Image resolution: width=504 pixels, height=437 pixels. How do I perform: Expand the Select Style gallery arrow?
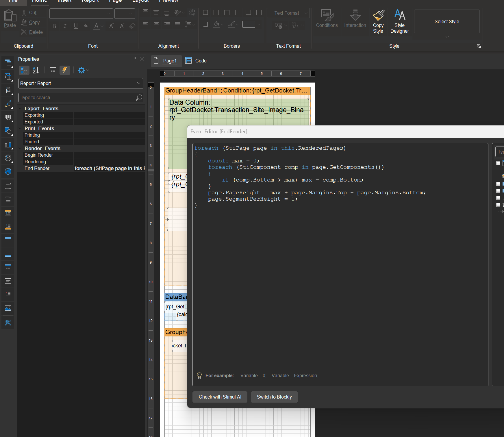447,37
